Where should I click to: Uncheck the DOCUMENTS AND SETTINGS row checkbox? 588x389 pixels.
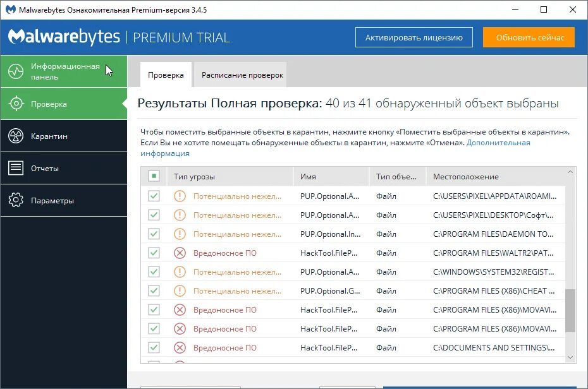[154, 348]
